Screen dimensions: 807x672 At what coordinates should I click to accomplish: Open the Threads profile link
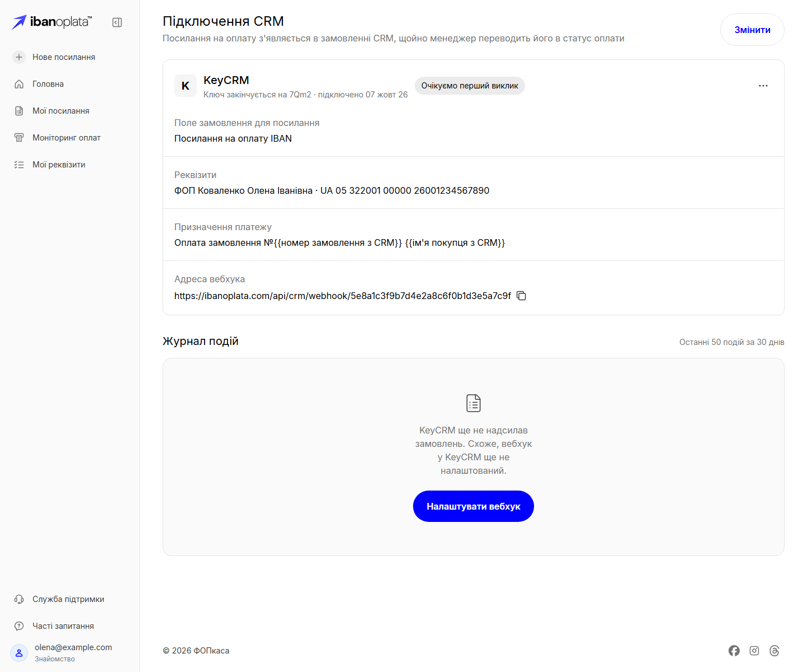[x=774, y=651]
